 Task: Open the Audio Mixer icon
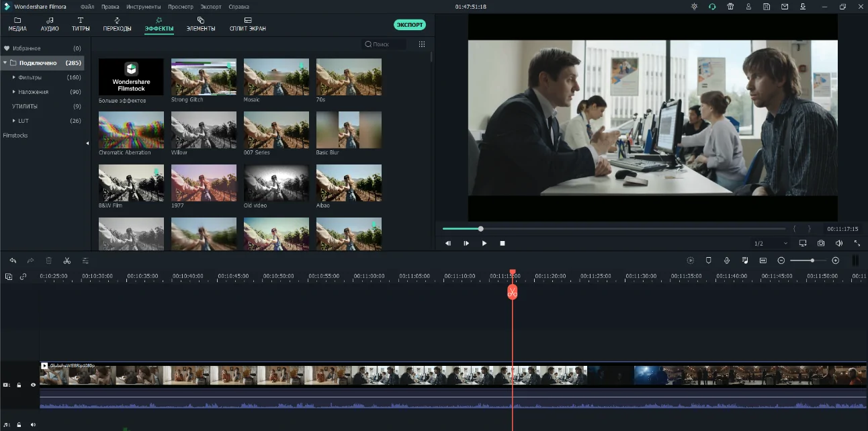[x=745, y=260]
